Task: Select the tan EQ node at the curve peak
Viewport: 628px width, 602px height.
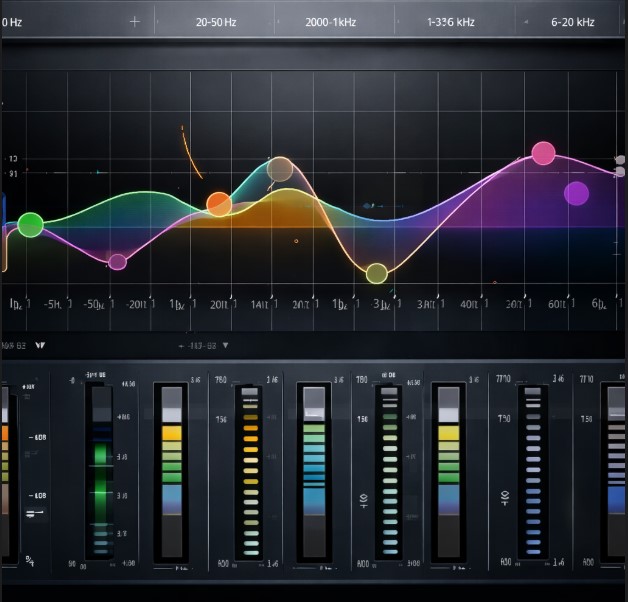Action: (x=280, y=169)
